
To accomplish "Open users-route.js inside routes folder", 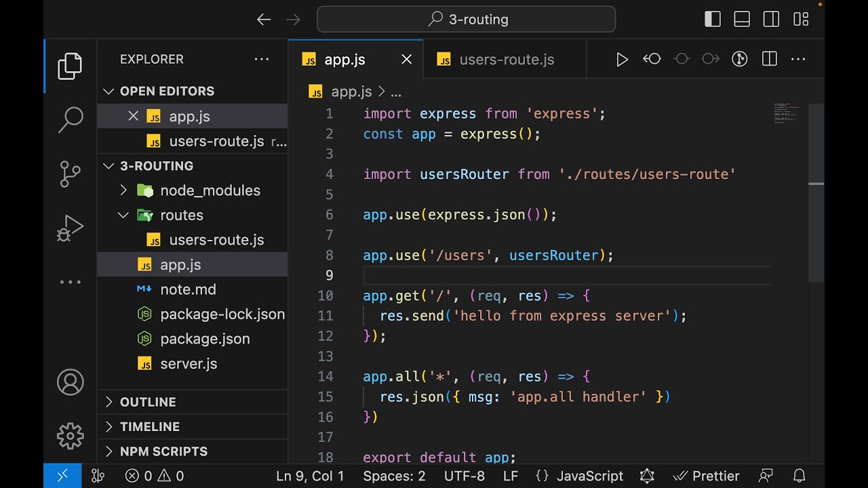I will (x=193, y=240).
